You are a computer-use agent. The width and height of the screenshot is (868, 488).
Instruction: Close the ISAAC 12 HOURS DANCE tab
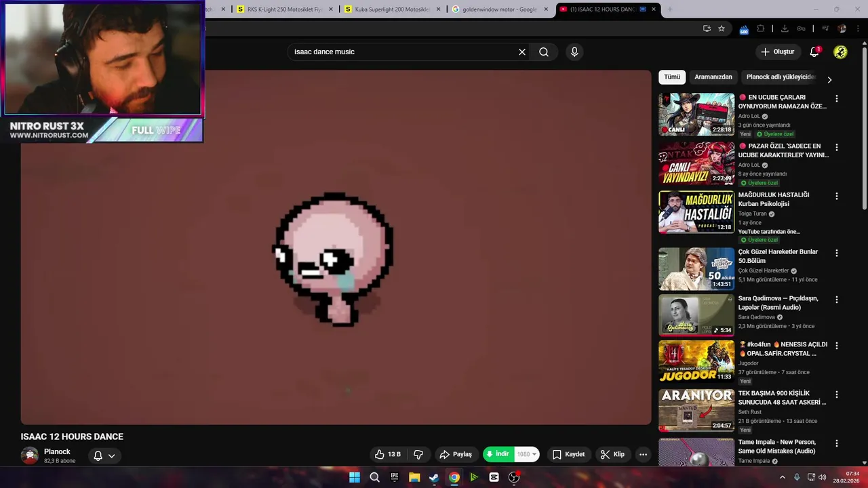click(x=654, y=9)
